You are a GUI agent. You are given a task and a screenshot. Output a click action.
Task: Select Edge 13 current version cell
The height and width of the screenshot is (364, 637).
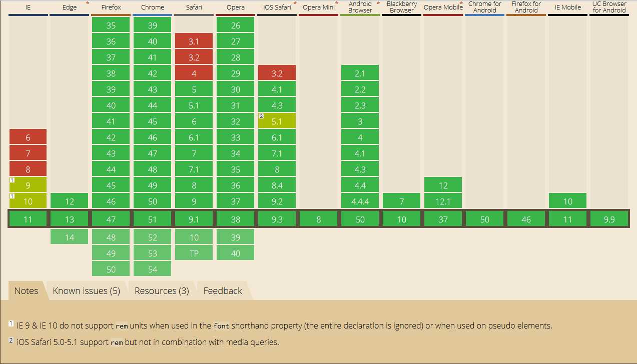click(70, 219)
